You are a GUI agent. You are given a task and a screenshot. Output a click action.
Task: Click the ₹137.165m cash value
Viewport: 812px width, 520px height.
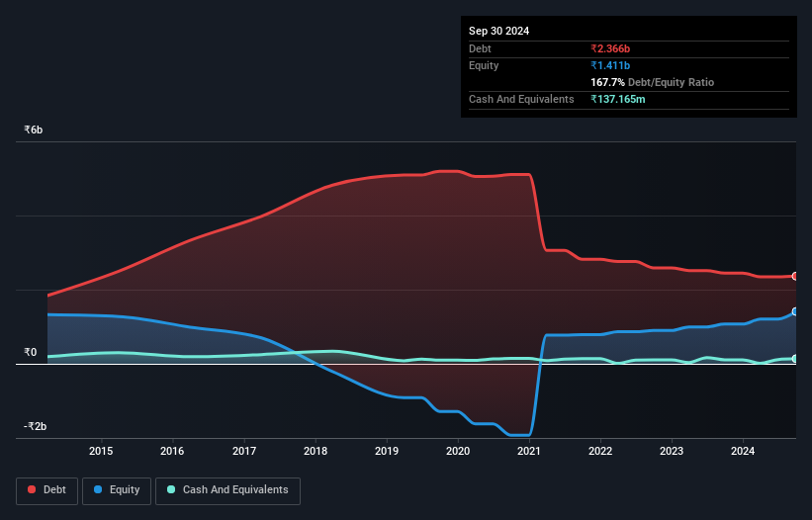click(x=618, y=99)
